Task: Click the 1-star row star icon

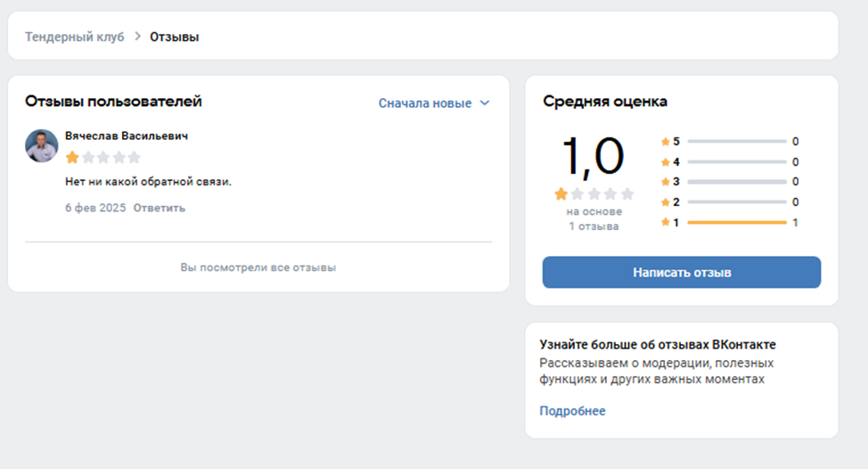Action: pyautogui.click(x=665, y=222)
